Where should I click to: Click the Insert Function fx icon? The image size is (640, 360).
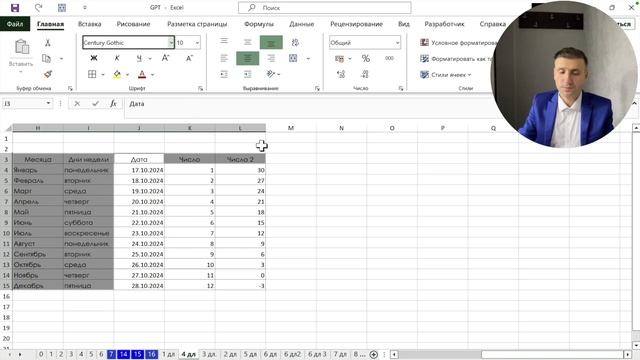pos(113,104)
